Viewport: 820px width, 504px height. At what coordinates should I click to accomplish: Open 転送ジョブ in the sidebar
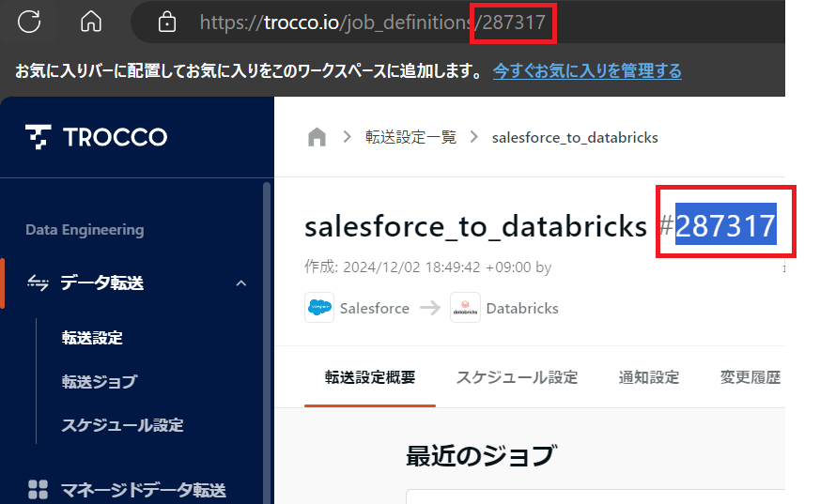pyautogui.click(x=100, y=382)
